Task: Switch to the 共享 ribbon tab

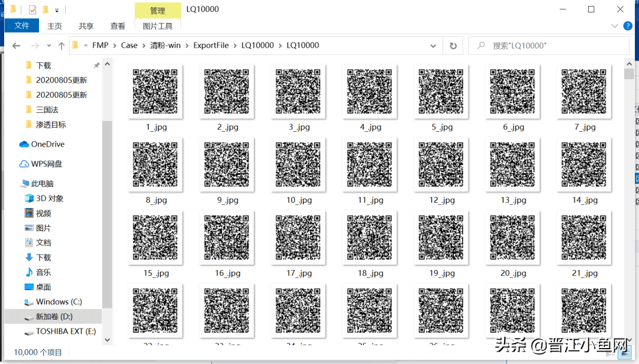Action: click(x=86, y=26)
